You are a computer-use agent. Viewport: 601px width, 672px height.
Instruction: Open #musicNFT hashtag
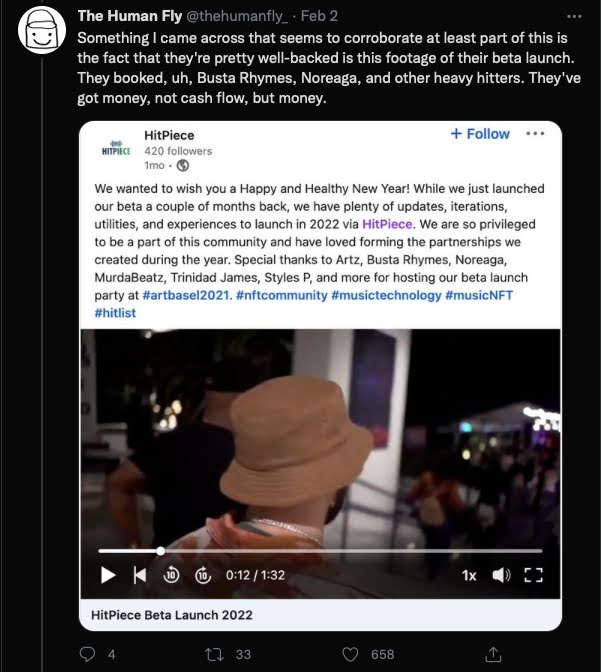(x=479, y=295)
